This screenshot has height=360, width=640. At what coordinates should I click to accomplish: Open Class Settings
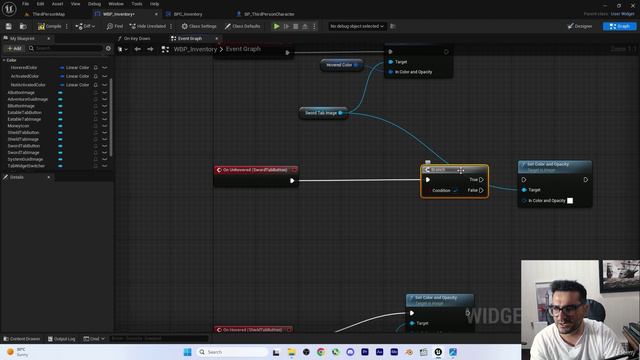coord(199,26)
